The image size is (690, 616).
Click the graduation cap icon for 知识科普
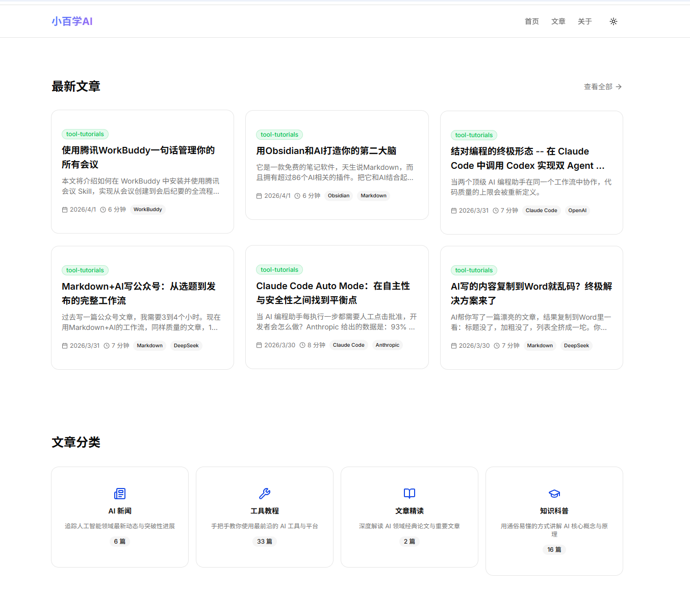point(554,493)
